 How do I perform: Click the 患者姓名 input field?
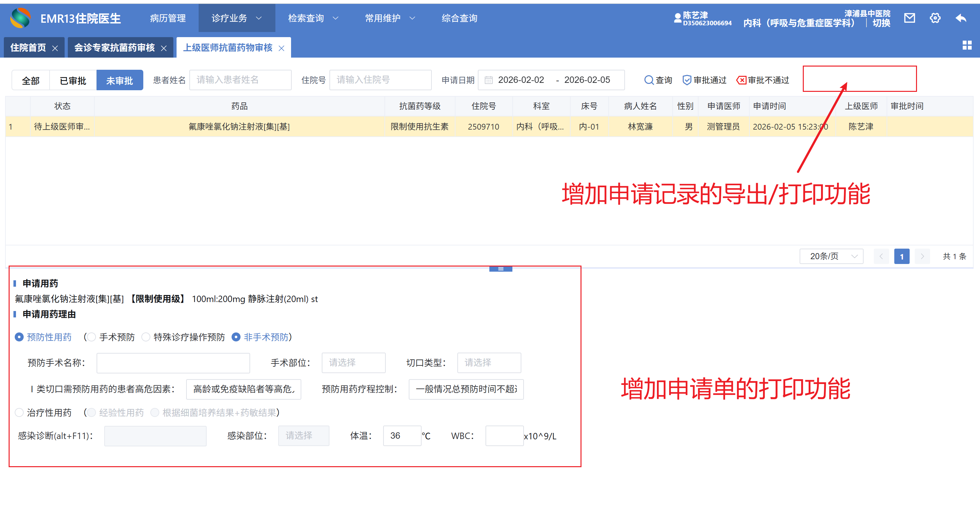point(240,80)
